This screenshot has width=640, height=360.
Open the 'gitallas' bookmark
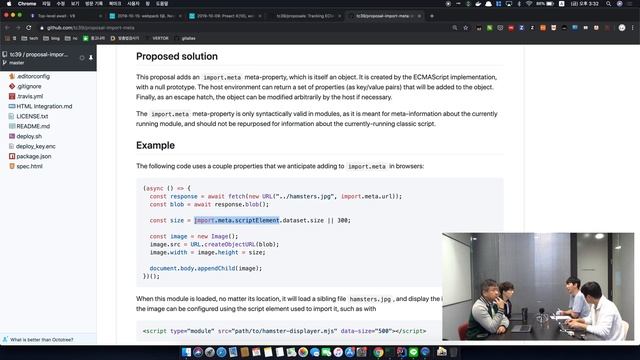185,38
